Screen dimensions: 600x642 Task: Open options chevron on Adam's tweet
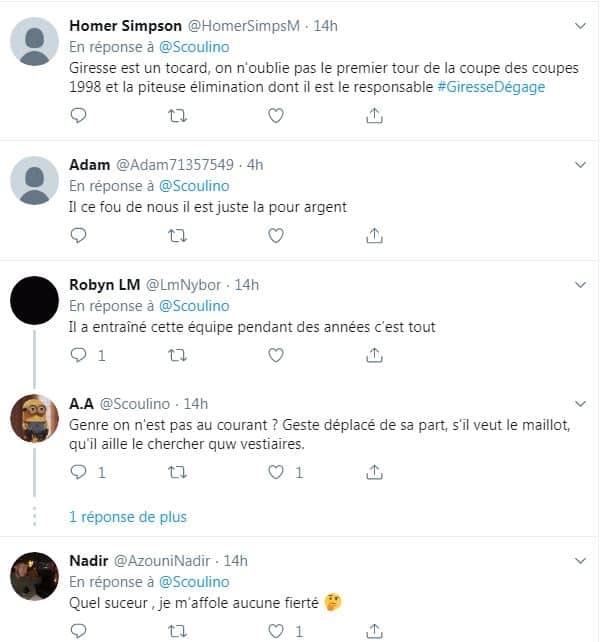point(580,165)
